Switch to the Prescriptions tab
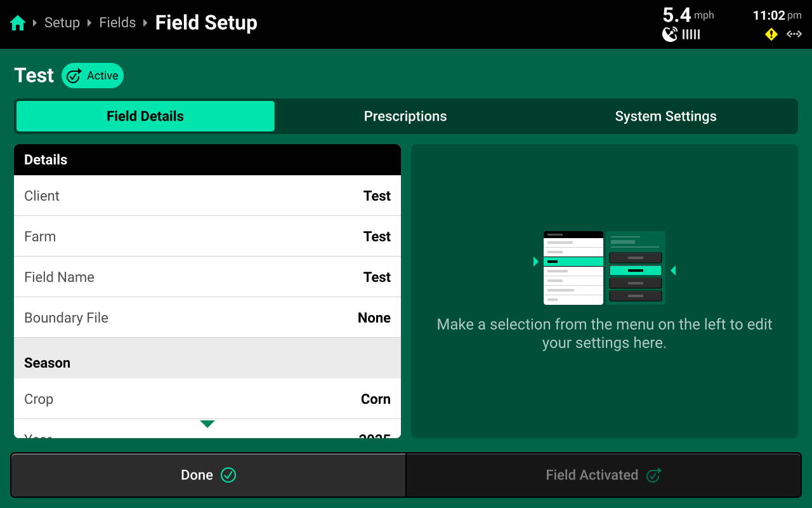 (x=405, y=116)
